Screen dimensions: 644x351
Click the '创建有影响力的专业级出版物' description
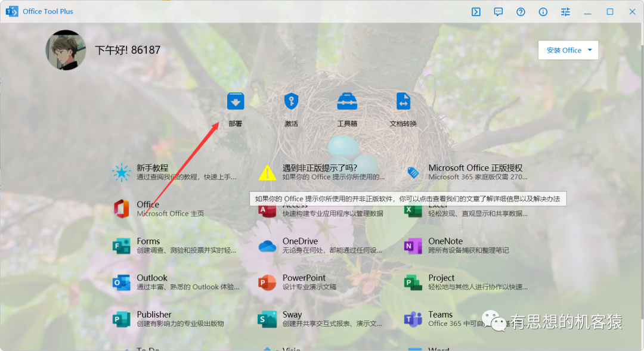(180, 324)
